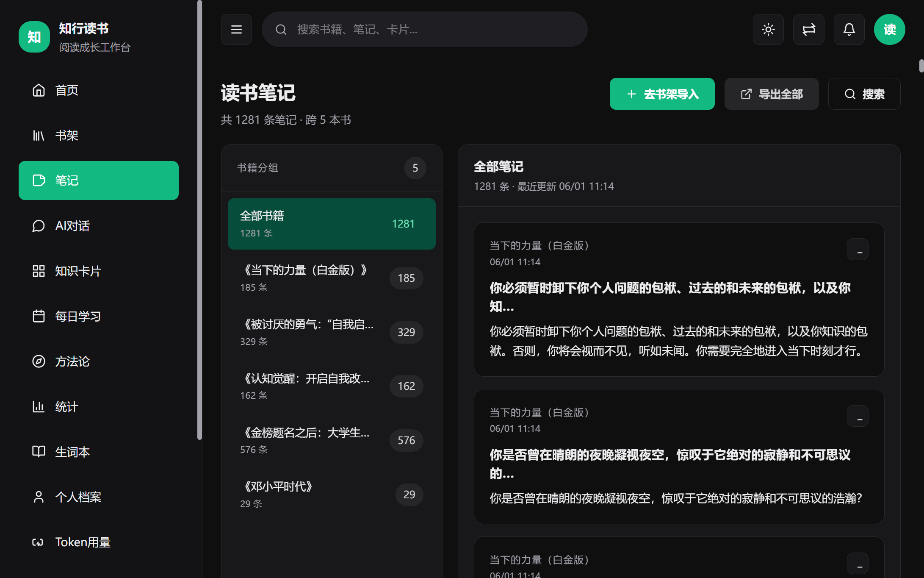Select 《当下的力量（白金版）》 group
This screenshot has height=578, width=924.
click(332, 278)
